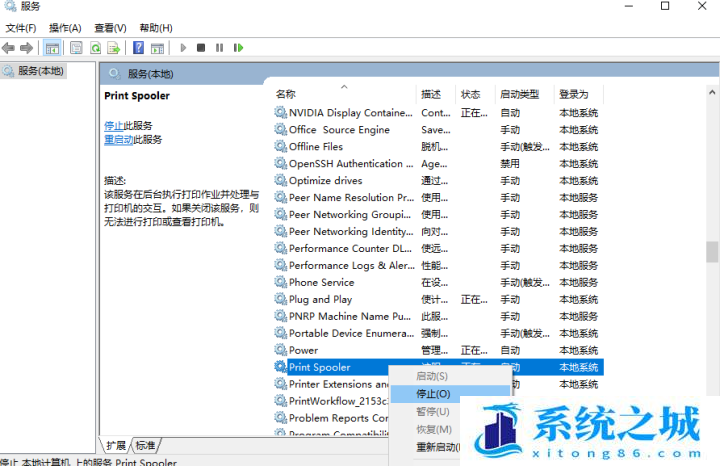Open the Properties toolbar icon
The image size is (720, 466).
tap(76, 48)
